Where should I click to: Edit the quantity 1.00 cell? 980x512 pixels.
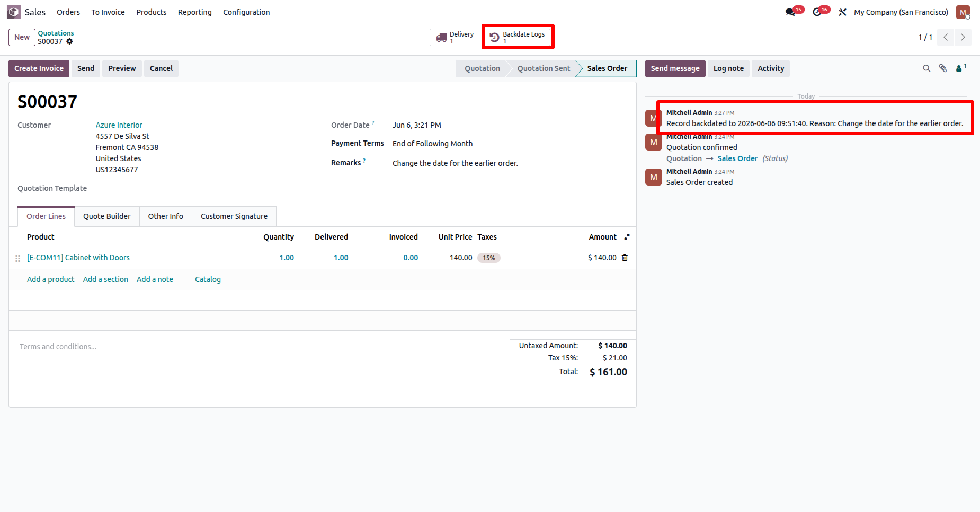(287, 258)
